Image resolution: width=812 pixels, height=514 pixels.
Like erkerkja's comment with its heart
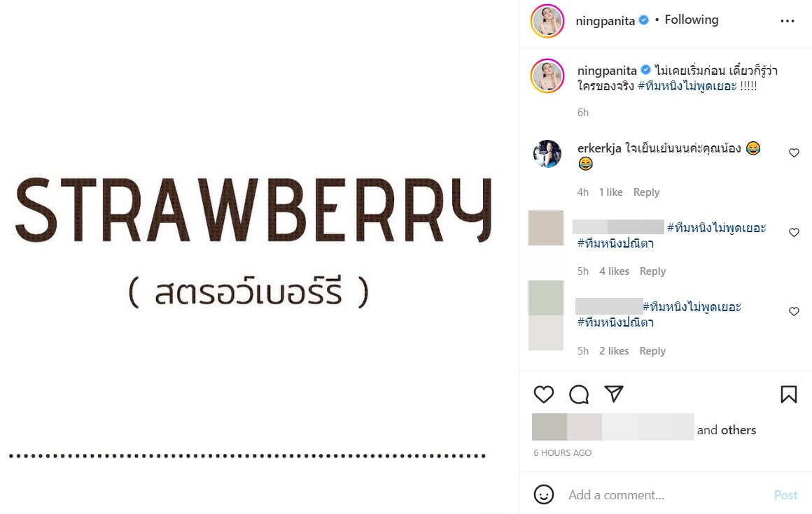click(794, 152)
